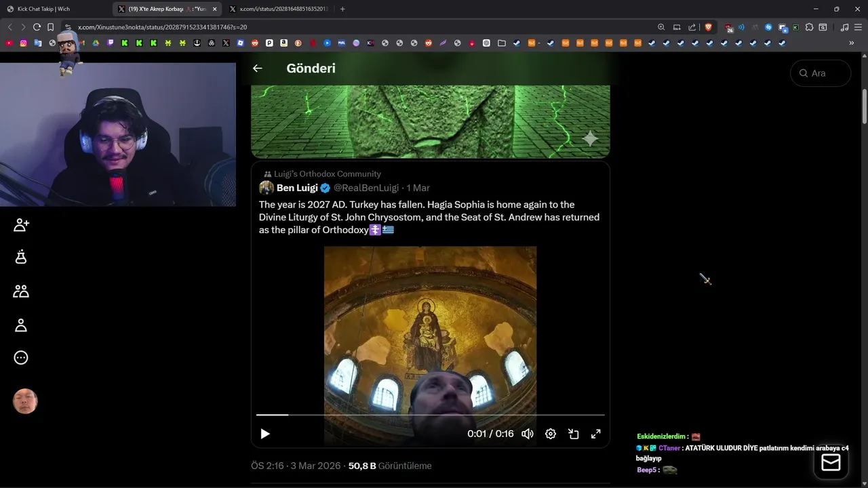The height and width of the screenshot is (488, 868).
Task: Click the account avatar in X sidebar
Action: point(25,401)
